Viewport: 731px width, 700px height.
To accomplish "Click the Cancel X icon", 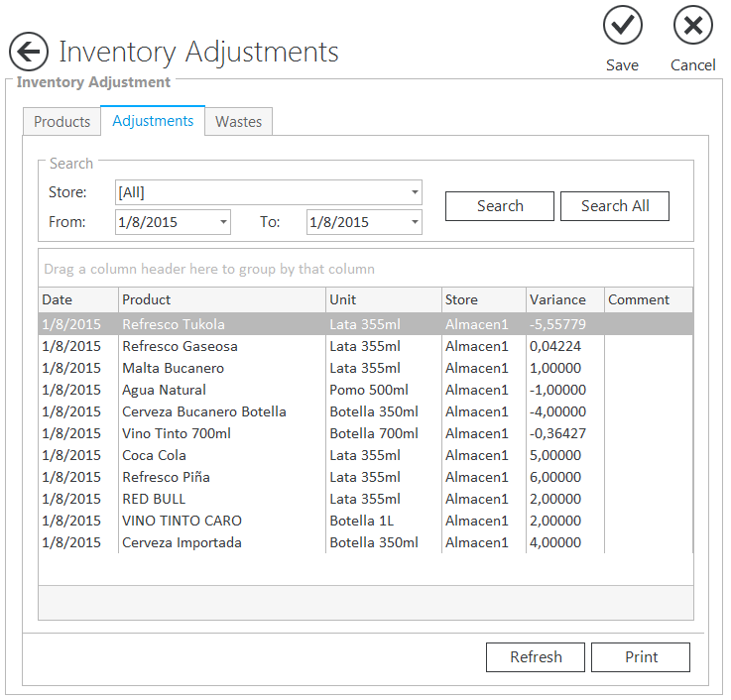I will click(x=692, y=26).
